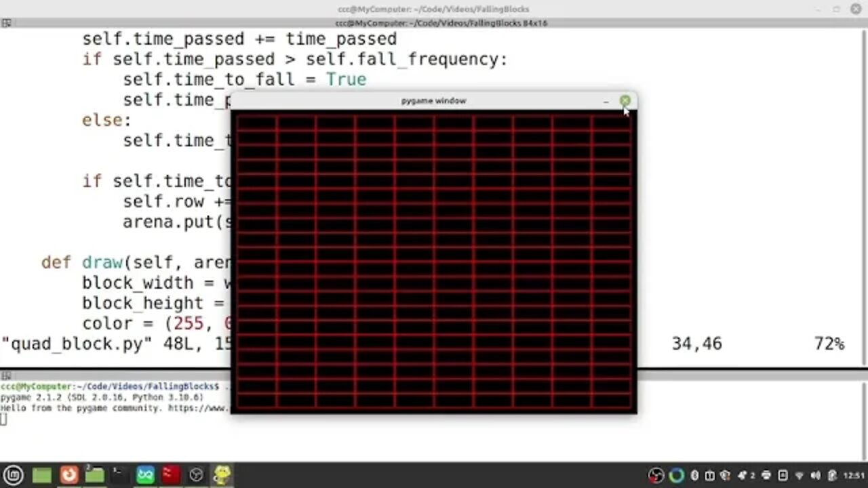Screen dimensions: 868x488
Task: Maximize the terminal window
Action: coord(837,9)
